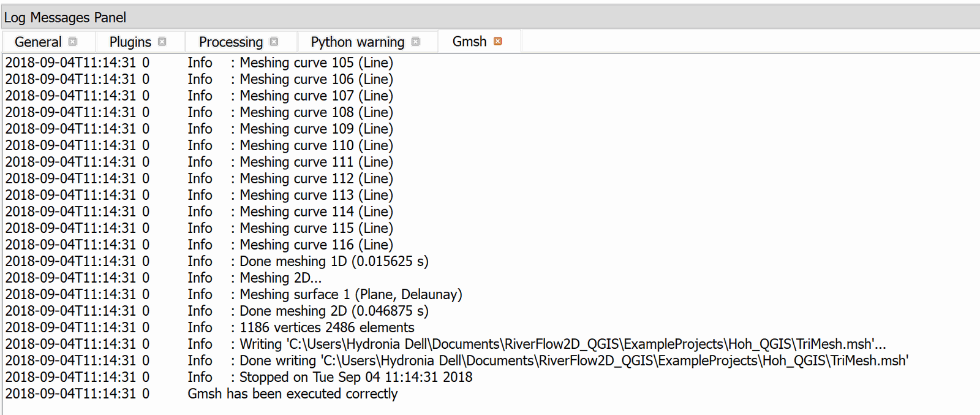Switch to the General tab
This screenshot has width=980, height=415.
point(38,42)
